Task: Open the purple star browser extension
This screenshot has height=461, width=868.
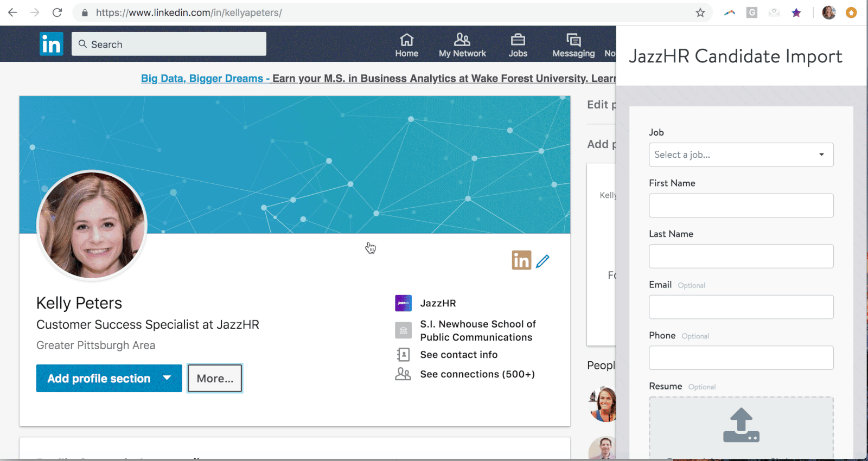Action: pos(796,12)
